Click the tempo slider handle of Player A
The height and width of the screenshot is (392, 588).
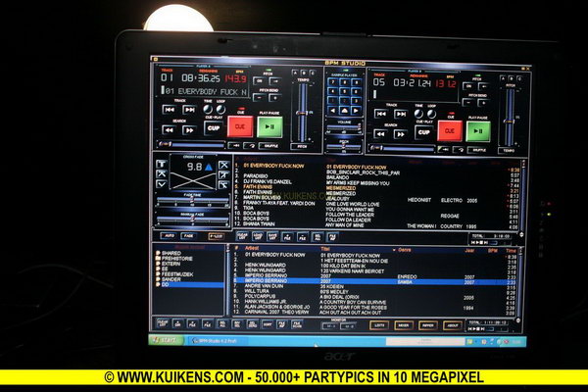[x=302, y=113]
